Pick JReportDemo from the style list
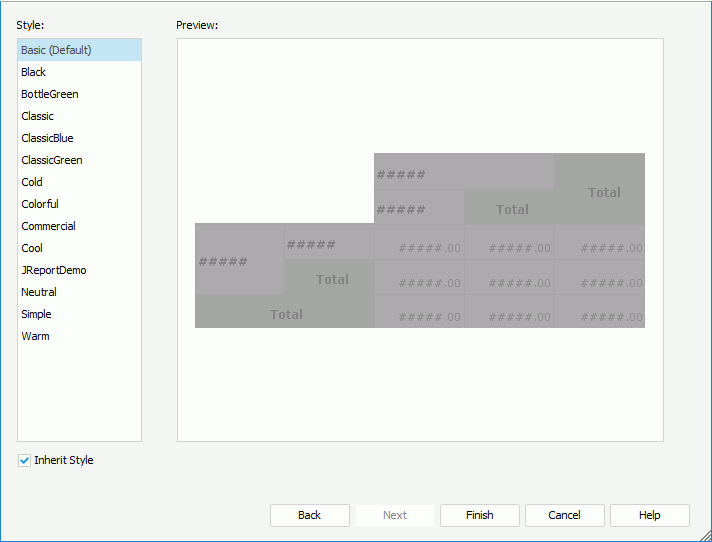The width and height of the screenshot is (712, 542). (54, 270)
